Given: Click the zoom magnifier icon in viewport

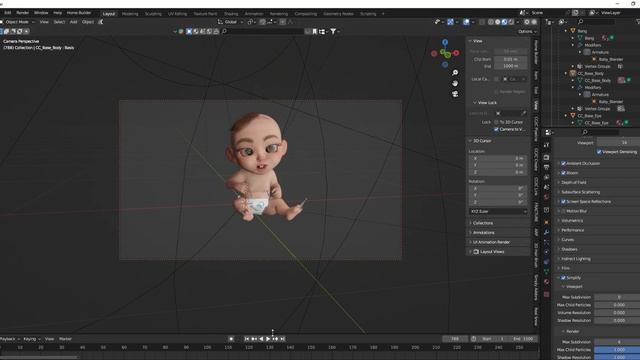Looking at the screenshot, I should (x=455, y=73).
